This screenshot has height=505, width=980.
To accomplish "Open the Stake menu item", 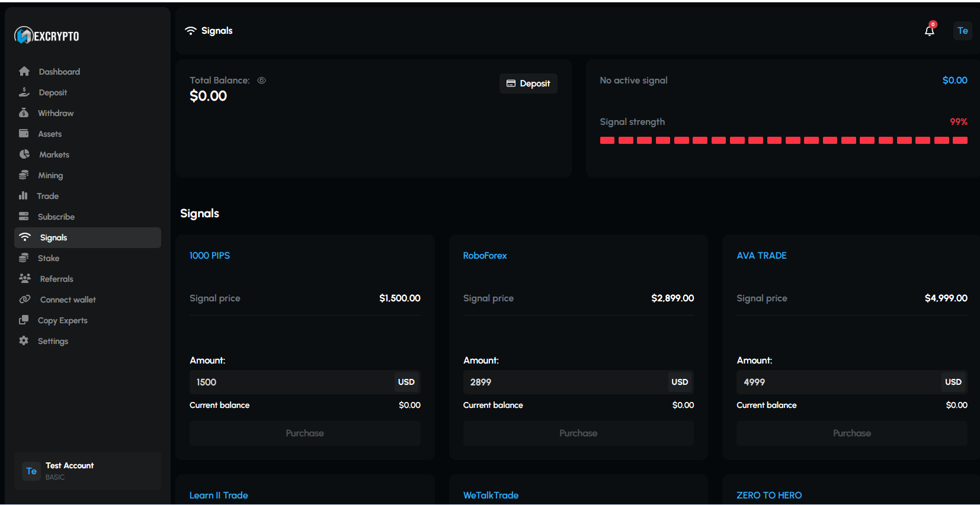I will 88,258.
